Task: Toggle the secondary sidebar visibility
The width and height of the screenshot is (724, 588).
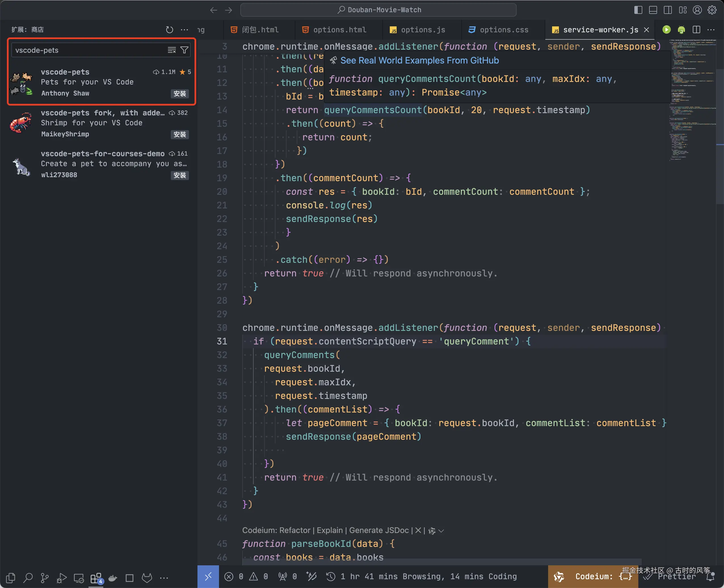Action: 668,10
